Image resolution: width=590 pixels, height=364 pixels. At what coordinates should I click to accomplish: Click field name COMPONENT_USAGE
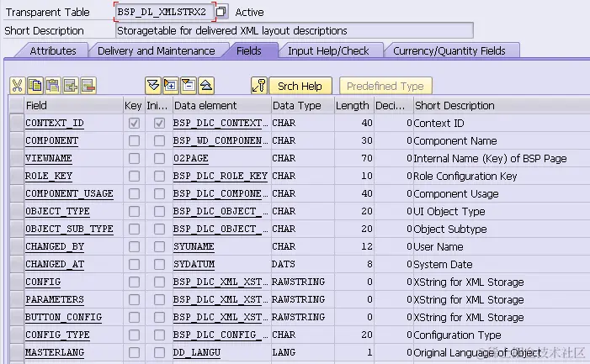69,194
